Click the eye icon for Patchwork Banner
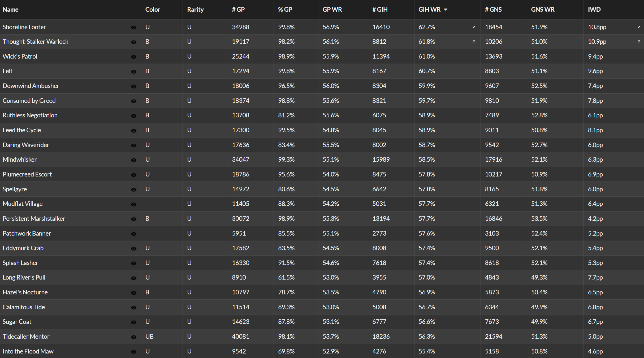Screen dimensions: 644x358 [x=134, y=234]
